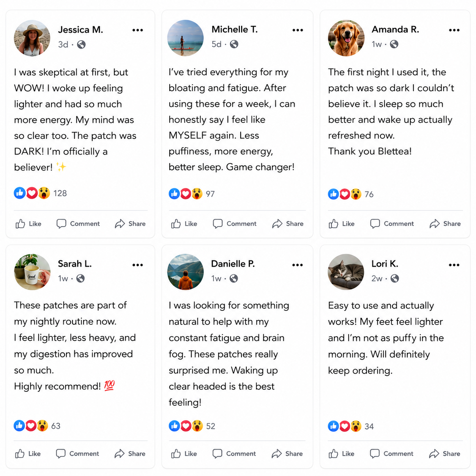This screenshot has height=476, width=476.
Task: Share Lori K.'s post
Action: 444,454
